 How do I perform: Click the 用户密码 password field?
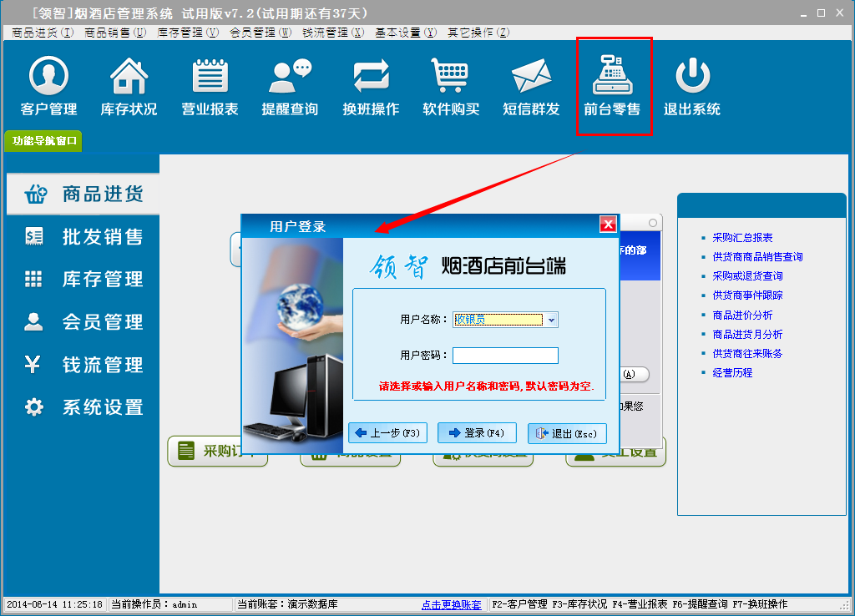[x=505, y=356]
